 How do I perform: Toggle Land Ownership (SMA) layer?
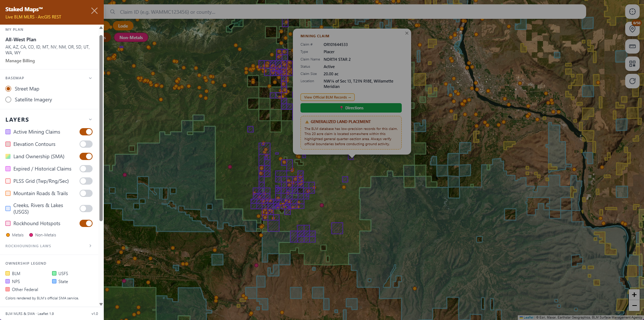86,156
